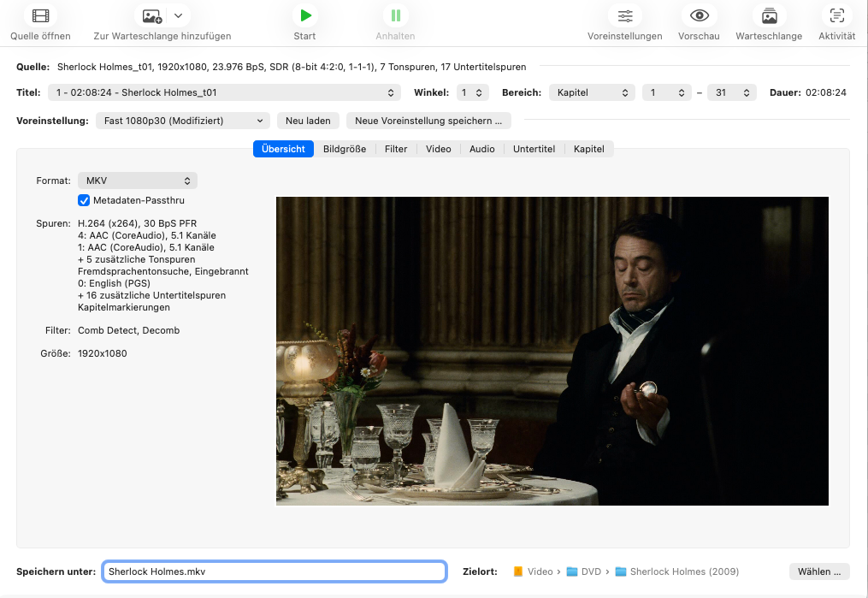Switch to the Kapitel tab
This screenshot has width=868, height=598.
click(x=589, y=149)
